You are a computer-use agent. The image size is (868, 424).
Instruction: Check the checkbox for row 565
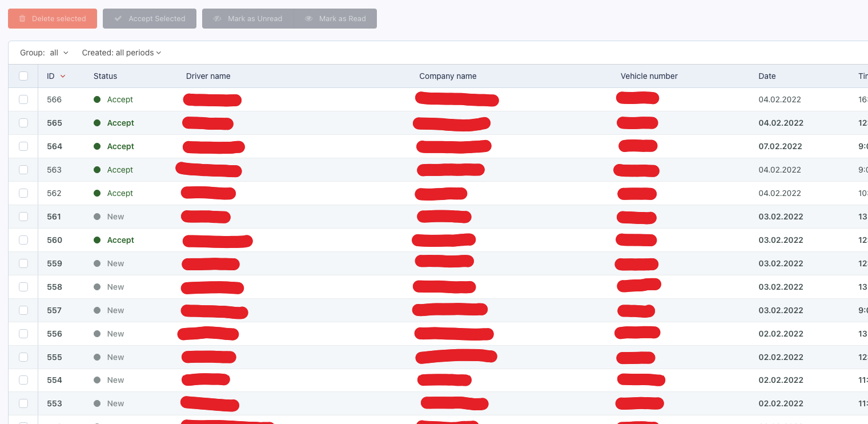pyautogui.click(x=23, y=122)
